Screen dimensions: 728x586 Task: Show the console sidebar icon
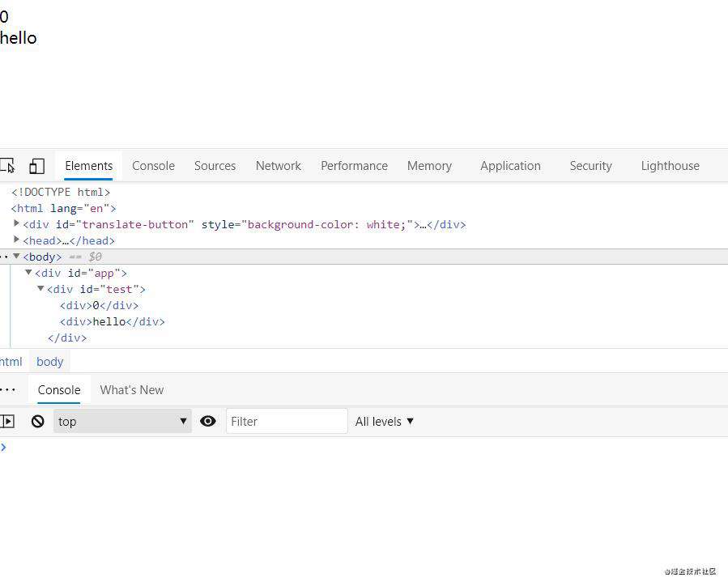[7, 422]
